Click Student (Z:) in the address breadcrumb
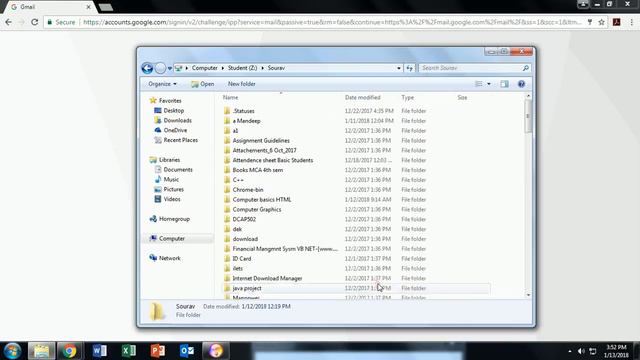 click(x=242, y=68)
